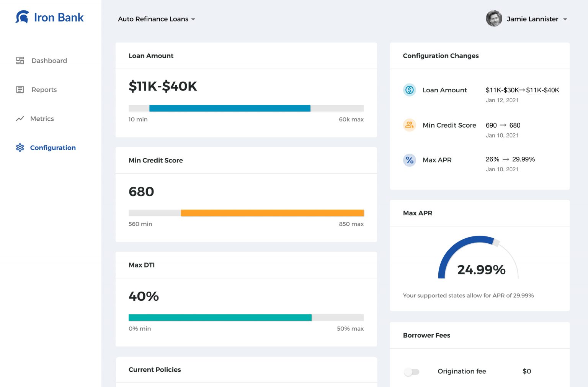
Task: Click the Min Credit Score people icon
Action: (x=410, y=125)
